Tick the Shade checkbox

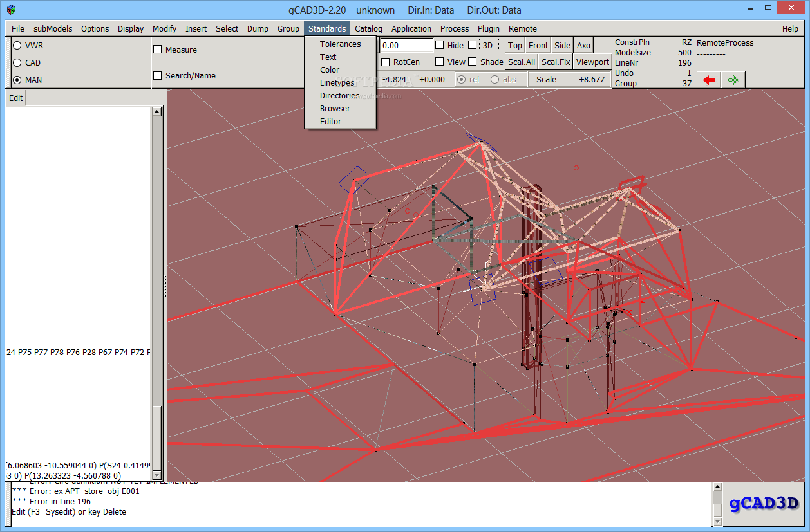click(x=473, y=62)
